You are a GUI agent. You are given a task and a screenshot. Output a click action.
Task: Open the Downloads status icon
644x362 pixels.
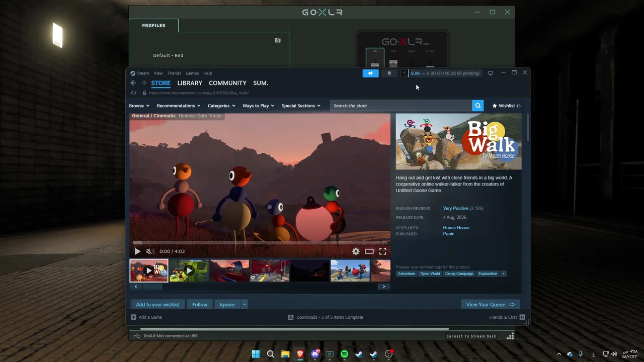[291, 317]
